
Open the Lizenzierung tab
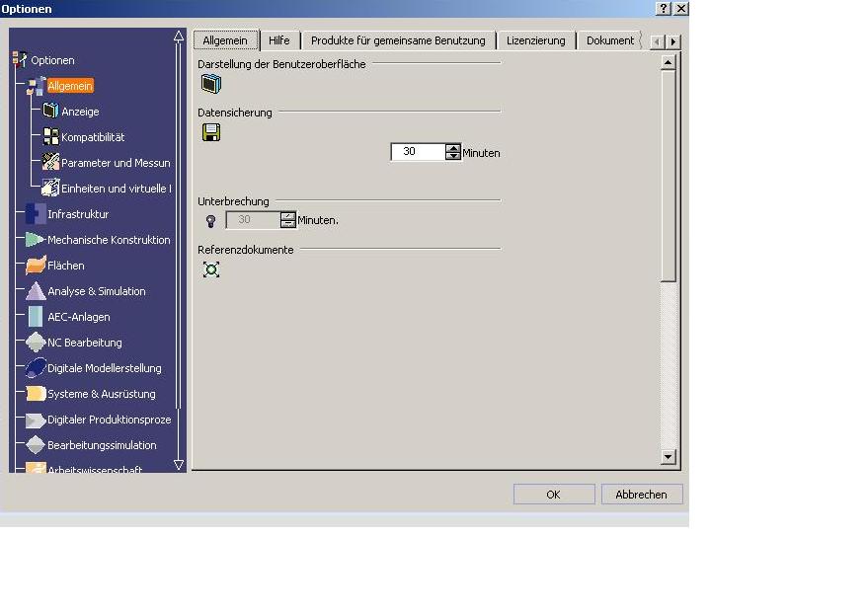pos(536,40)
